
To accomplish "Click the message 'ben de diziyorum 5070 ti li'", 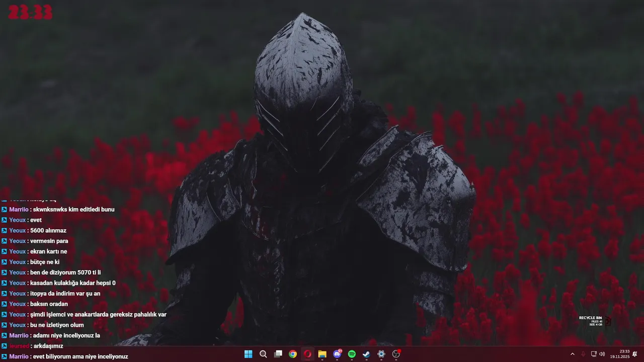I will [x=65, y=273].
